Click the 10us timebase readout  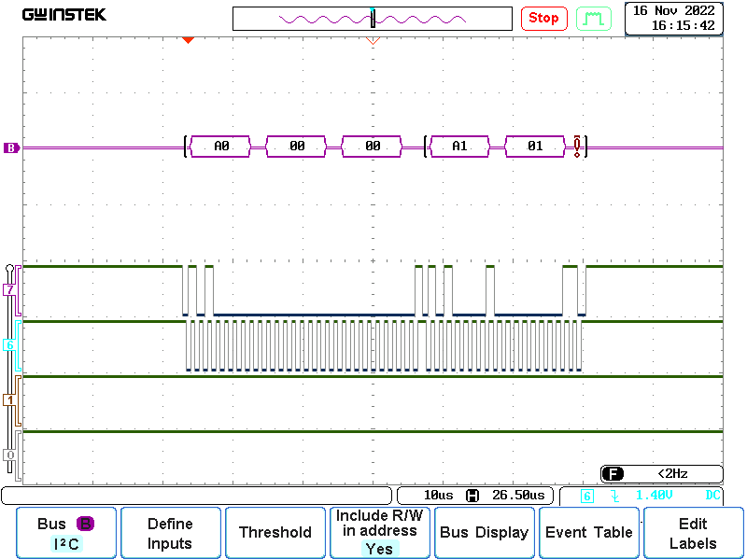pos(438,495)
